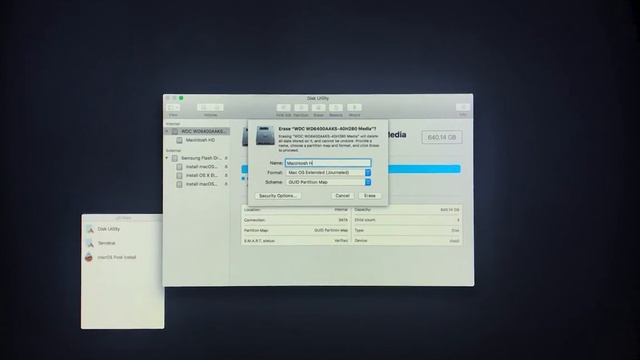Viewport: 640px width, 360px height.
Task: Click Disk Utility label in Utilities window
Action: (109, 229)
